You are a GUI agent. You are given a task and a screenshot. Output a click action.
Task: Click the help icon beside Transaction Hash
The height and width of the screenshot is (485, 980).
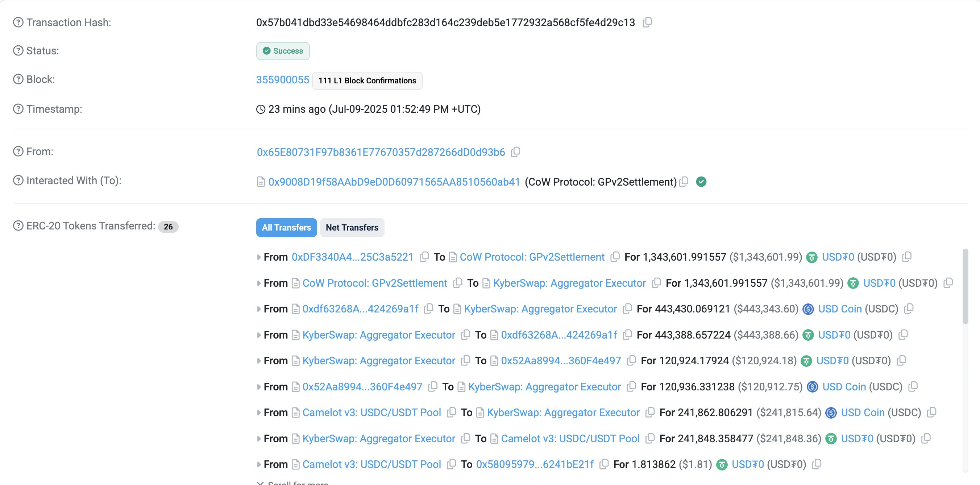tap(18, 22)
